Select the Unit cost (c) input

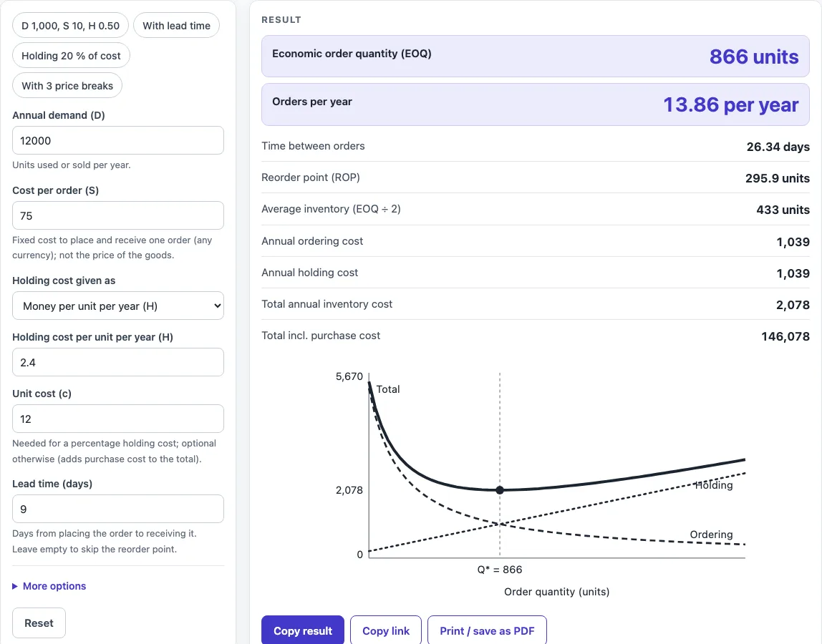click(x=118, y=419)
